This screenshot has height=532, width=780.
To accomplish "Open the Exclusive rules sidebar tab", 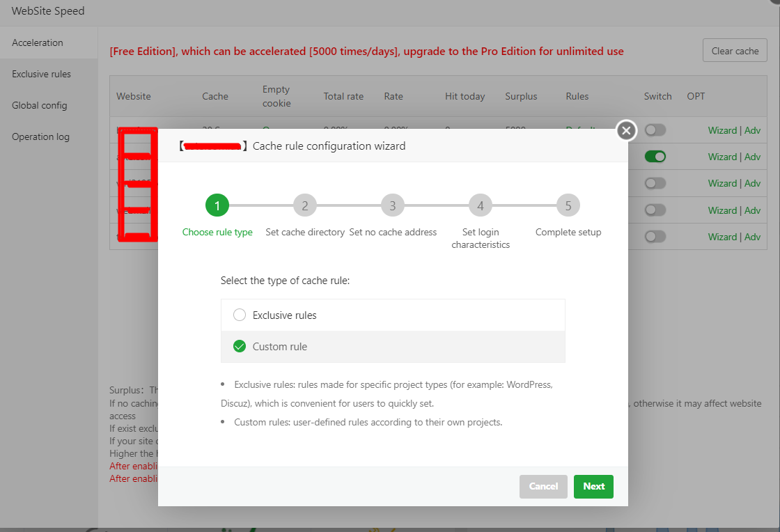I will (x=41, y=74).
